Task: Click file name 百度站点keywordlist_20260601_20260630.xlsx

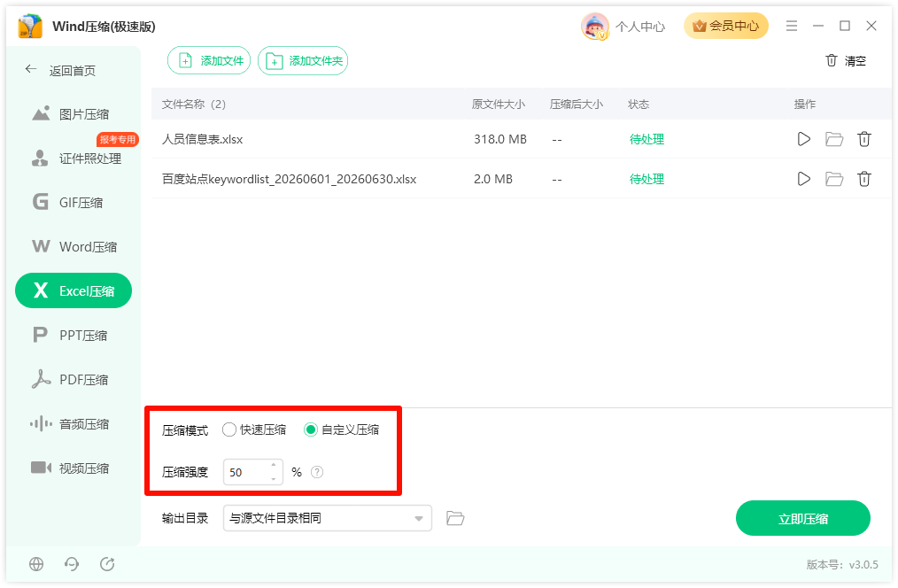Action: tap(290, 179)
